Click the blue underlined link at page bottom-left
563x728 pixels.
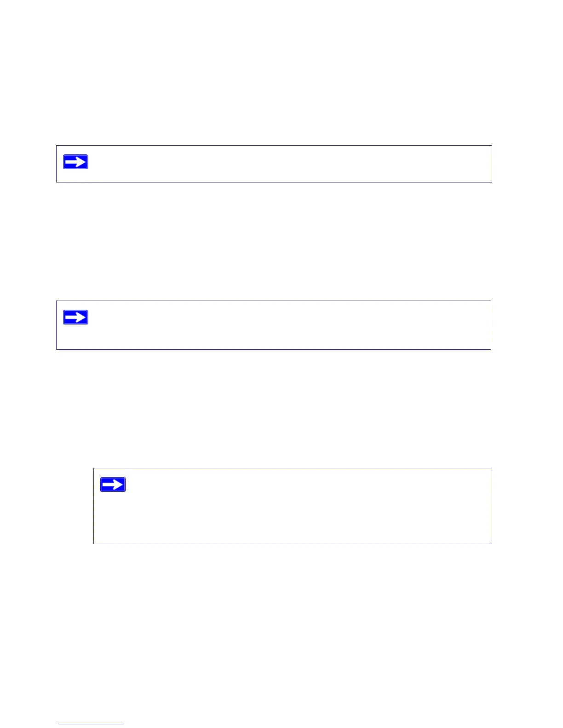pyautogui.click(x=91, y=724)
